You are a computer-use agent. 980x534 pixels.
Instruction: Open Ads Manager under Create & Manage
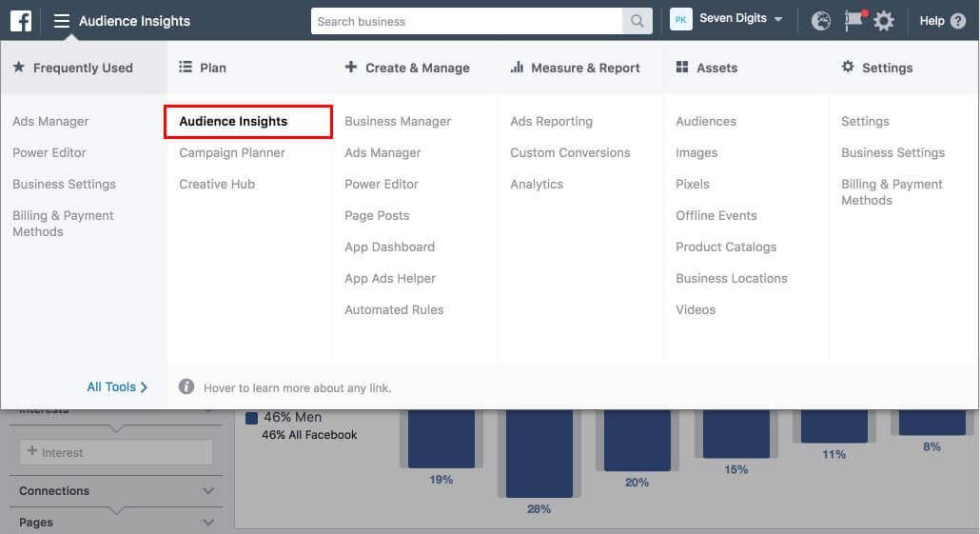pyautogui.click(x=382, y=152)
